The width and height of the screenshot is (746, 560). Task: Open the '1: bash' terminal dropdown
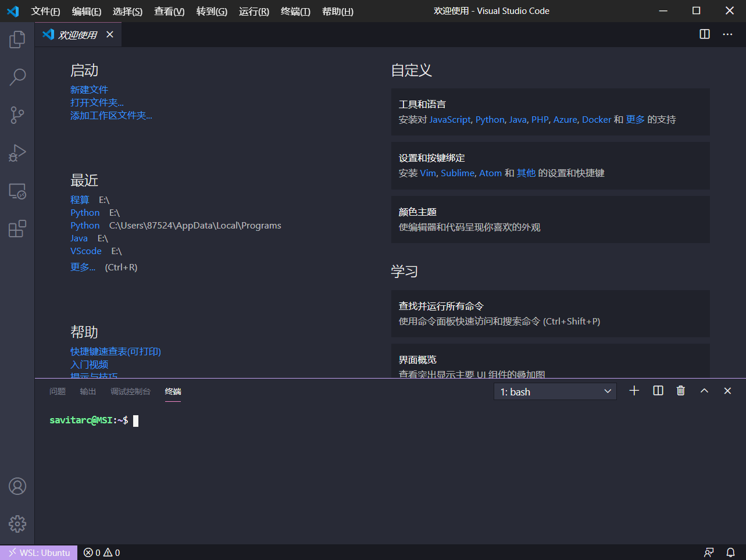tap(555, 391)
